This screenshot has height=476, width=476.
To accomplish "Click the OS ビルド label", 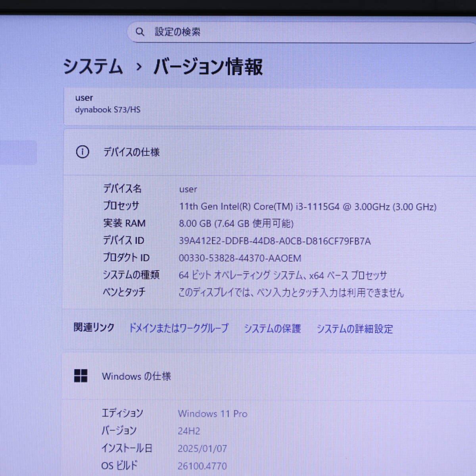I will pyautogui.click(x=119, y=465).
